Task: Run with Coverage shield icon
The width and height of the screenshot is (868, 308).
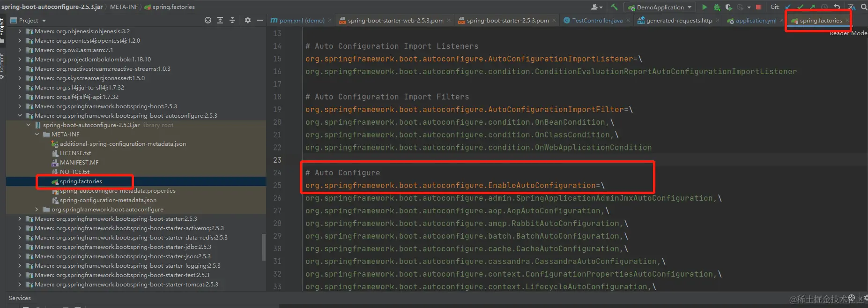Action: tap(729, 7)
